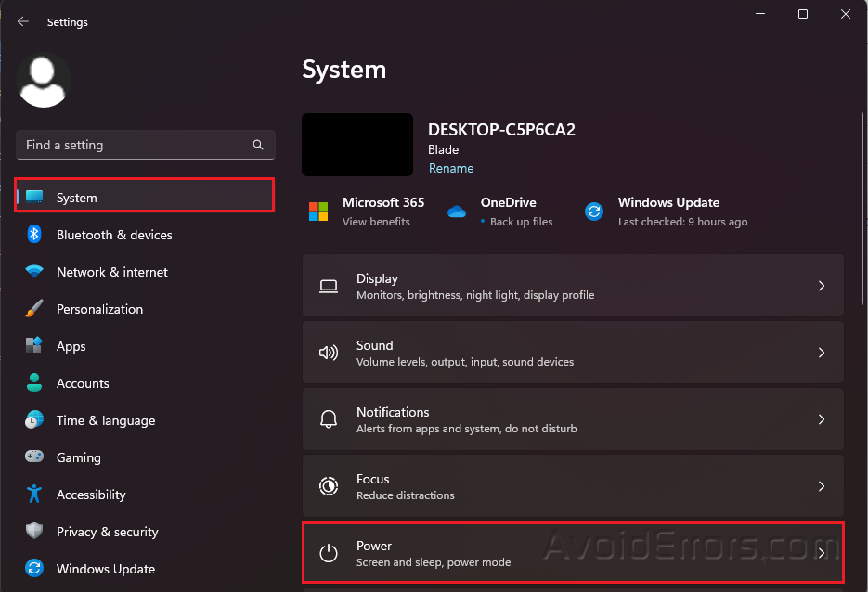Viewport: 868px width, 592px height.
Task: Click the search magnifier icon
Action: (x=258, y=146)
